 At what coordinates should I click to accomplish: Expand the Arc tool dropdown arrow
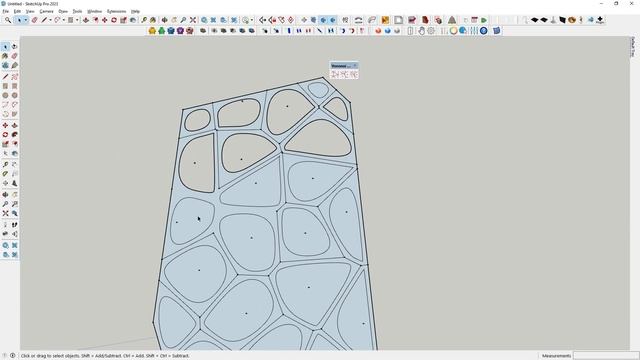64,20
